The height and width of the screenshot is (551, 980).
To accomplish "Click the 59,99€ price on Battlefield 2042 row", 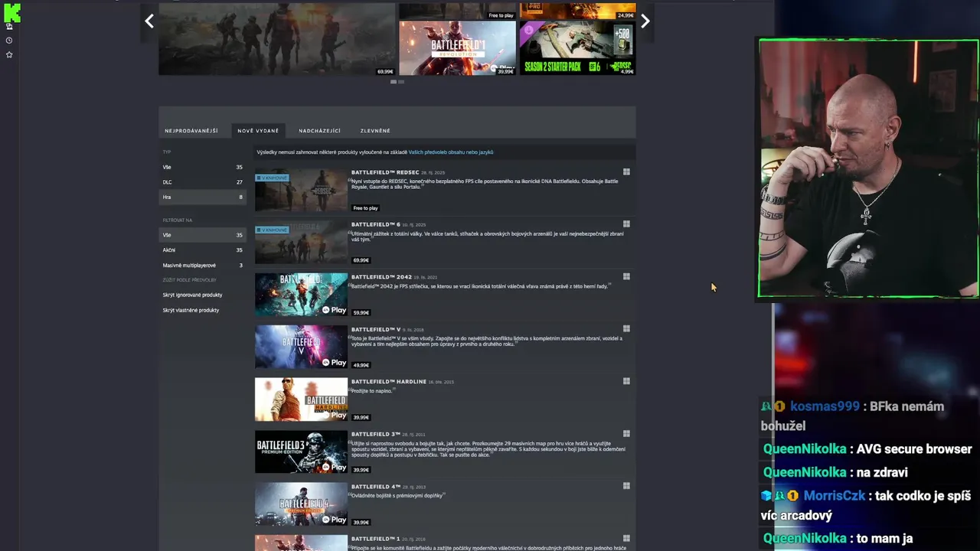I will 361,312.
